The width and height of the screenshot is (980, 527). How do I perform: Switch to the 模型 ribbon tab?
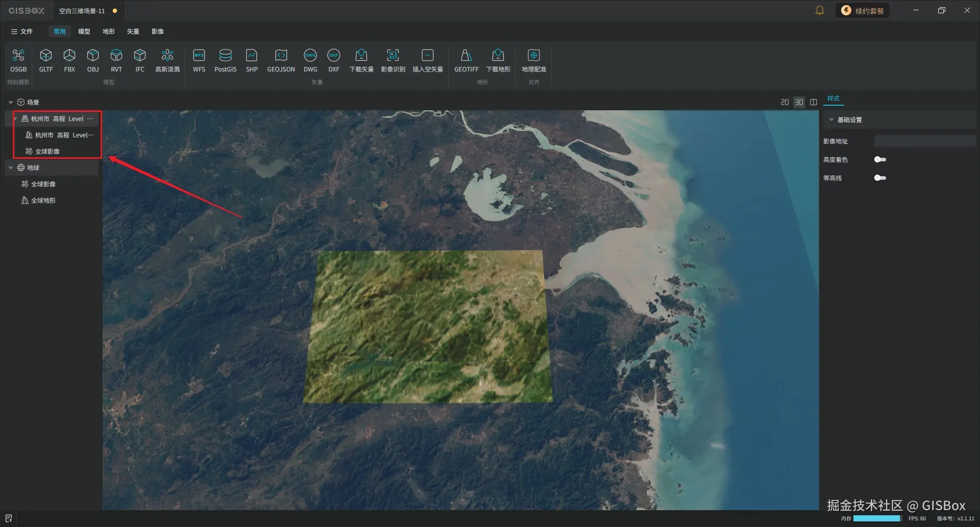coord(84,31)
